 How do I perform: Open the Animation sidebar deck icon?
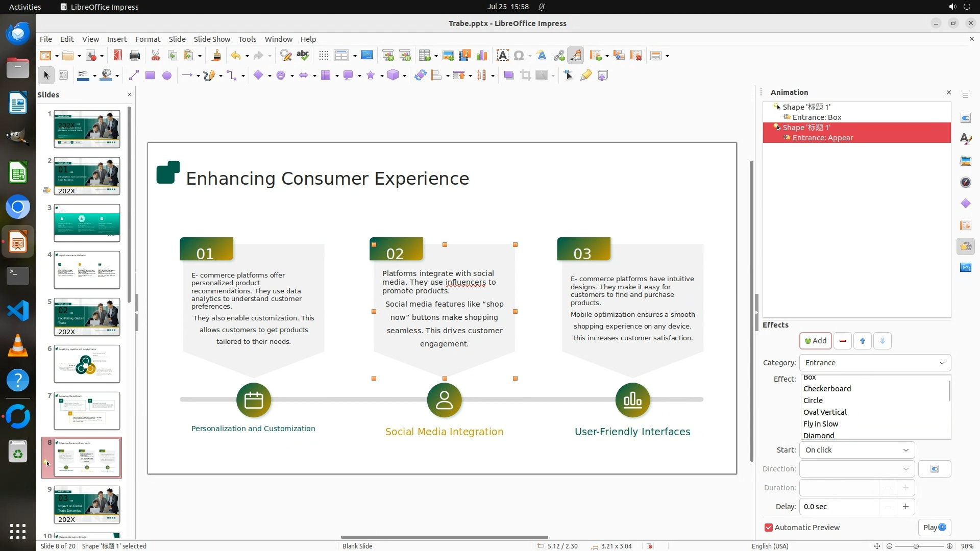coord(965,246)
